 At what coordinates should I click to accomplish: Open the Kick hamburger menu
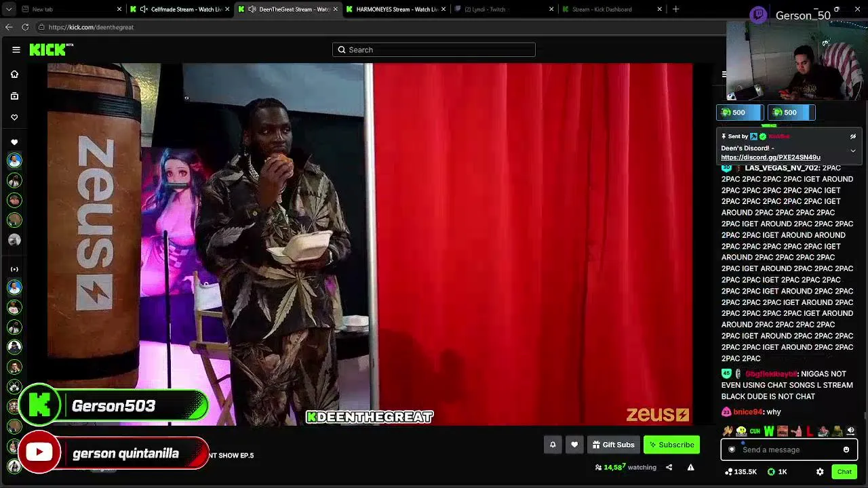point(16,49)
